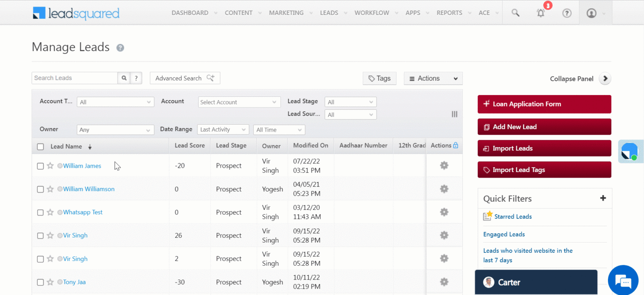The width and height of the screenshot is (644, 295).
Task: Star the lead Whatsapp Test
Action: coord(50,212)
